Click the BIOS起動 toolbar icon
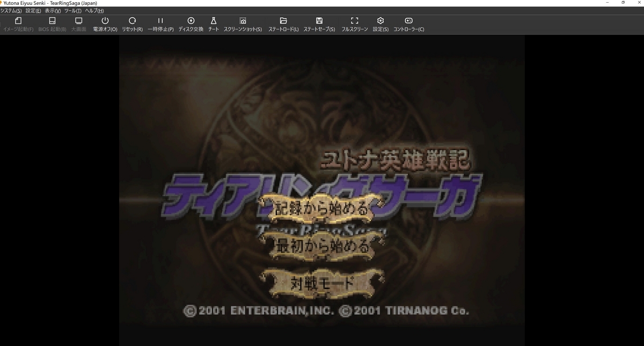The width and height of the screenshot is (644, 346). [x=52, y=20]
